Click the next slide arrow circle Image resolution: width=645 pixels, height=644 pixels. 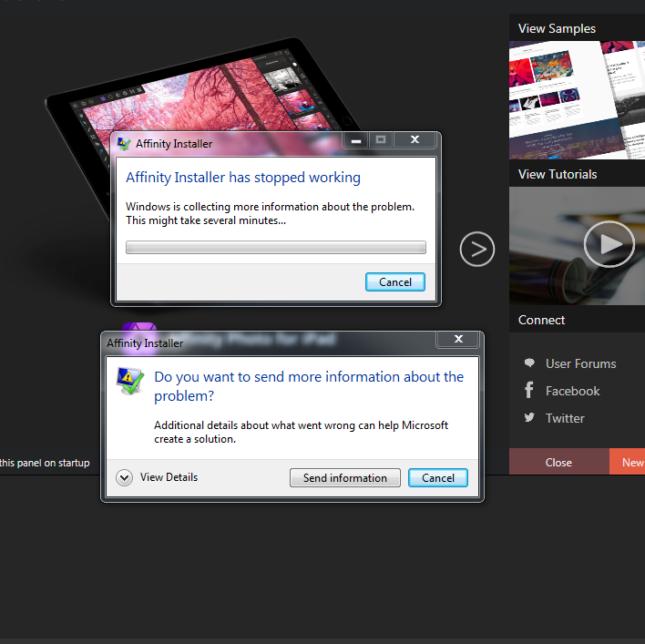coord(476,249)
